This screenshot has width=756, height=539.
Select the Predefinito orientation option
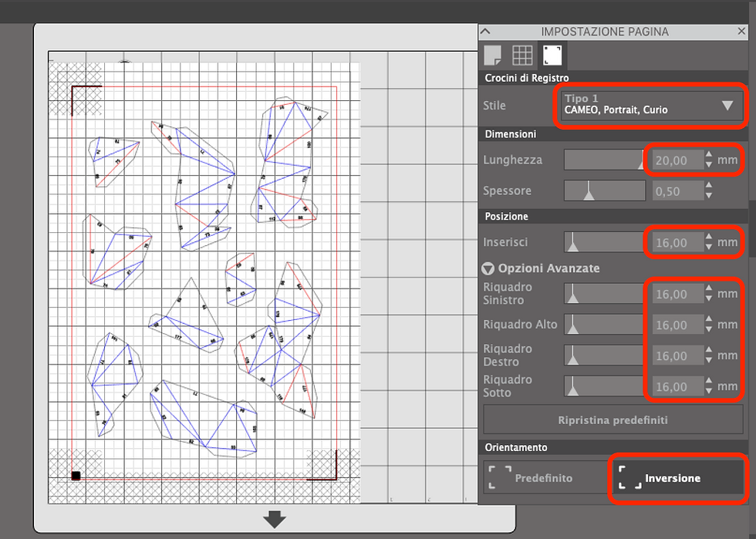pyautogui.click(x=547, y=477)
